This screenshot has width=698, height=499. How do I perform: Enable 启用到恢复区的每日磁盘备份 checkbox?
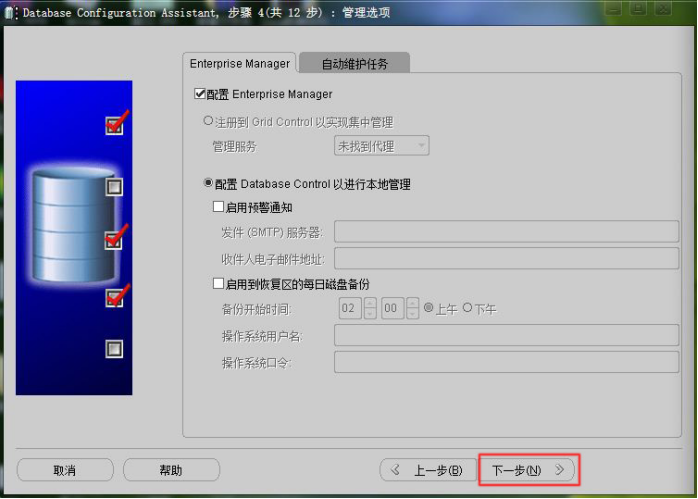[218, 284]
